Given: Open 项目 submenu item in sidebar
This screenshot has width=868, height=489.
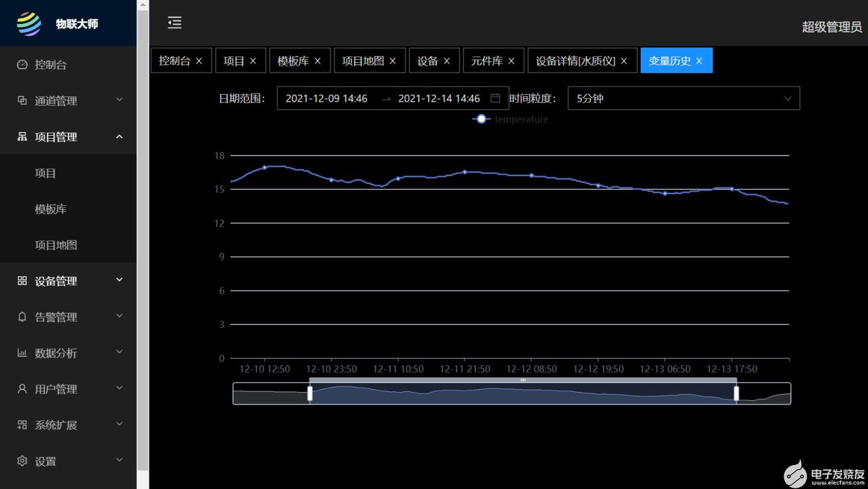Looking at the screenshot, I should point(68,173).
